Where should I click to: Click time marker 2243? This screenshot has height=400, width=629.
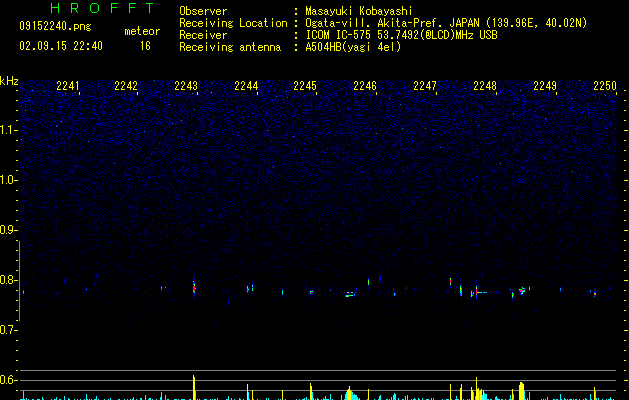coord(186,85)
